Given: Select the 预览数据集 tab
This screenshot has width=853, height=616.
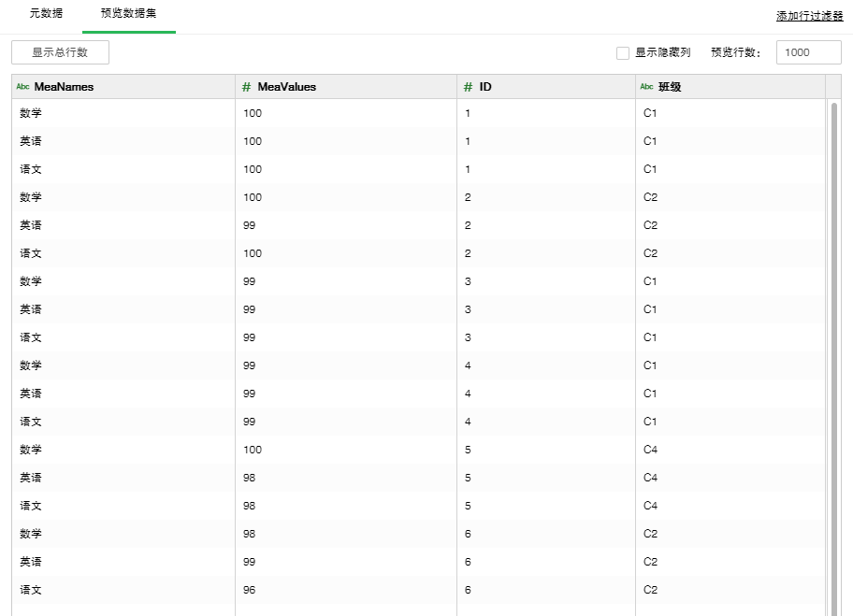Looking at the screenshot, I should coord(129,14).
